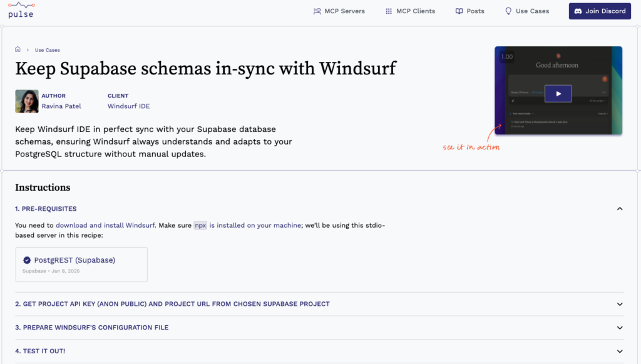Viewport: 641px width, 364px height.
Task: Open the Use Cases menu item
Action: [527, 11]
